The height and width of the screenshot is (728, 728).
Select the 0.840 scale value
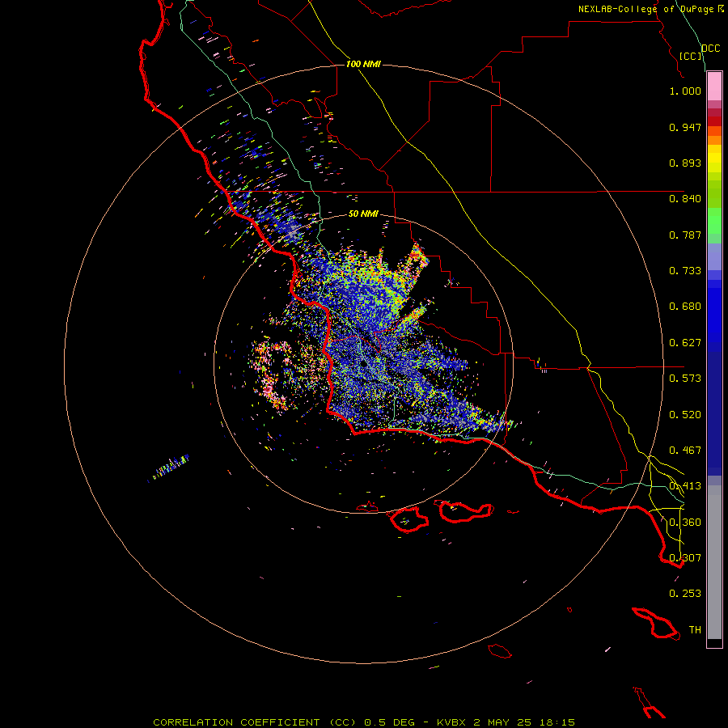[685, 199]
